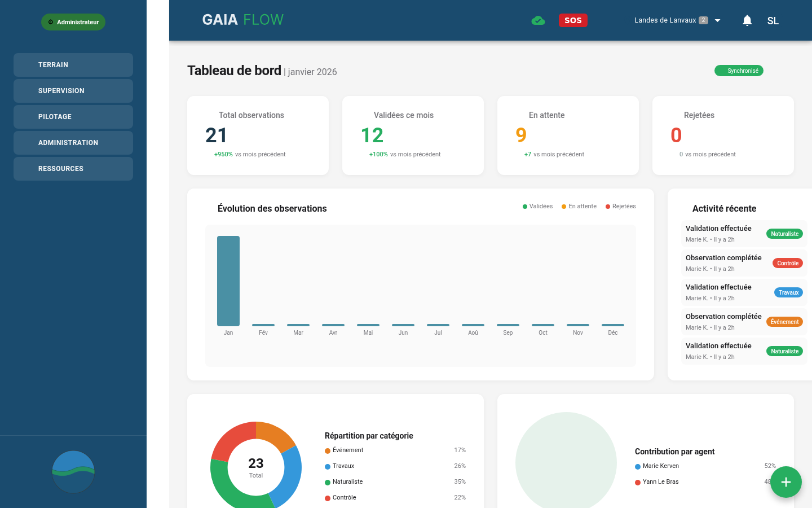Open notifications via the bell icon
The image size is (812, 508).
tap(747, 20)
